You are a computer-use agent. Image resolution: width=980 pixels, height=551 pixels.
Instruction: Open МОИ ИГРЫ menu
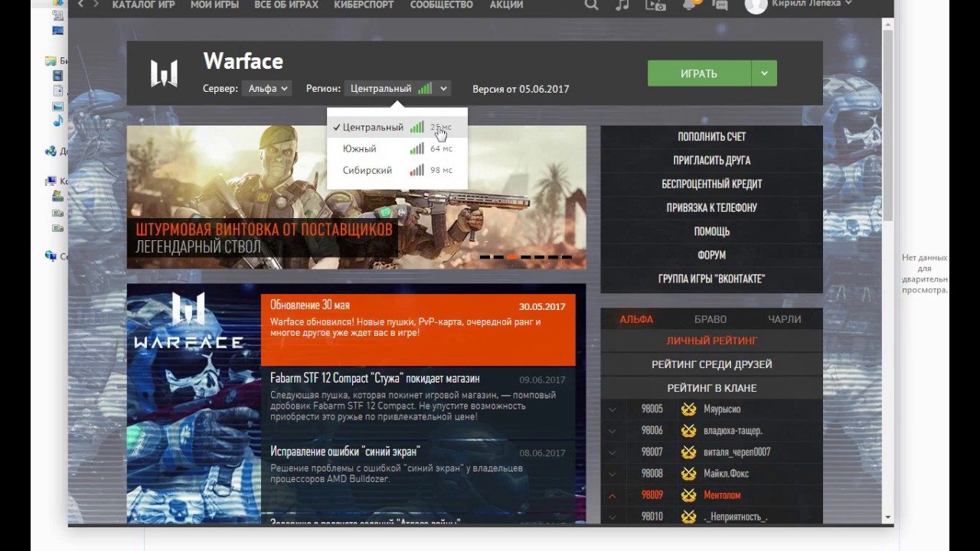pyautogui.click(x=214, y=5)
